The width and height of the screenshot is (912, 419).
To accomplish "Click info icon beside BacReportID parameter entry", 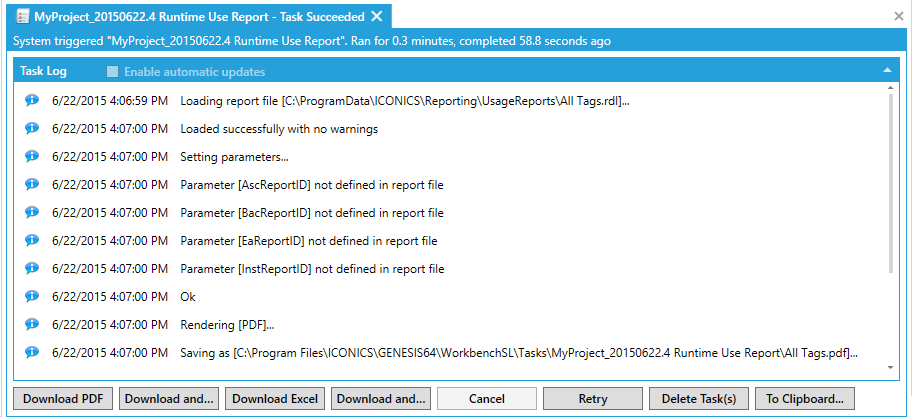I will click(x=31, y=212).
